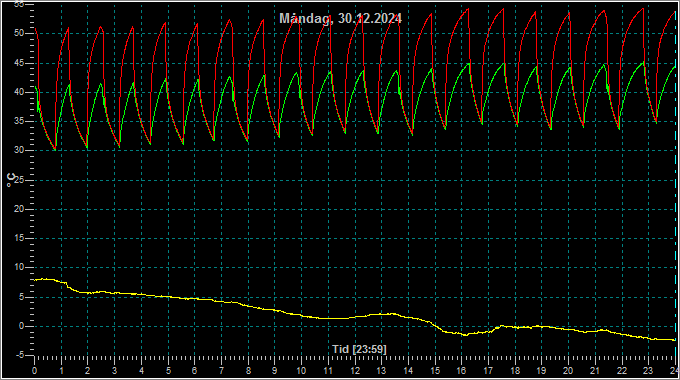
Task: Click the 20 value on temperature axis
Action: 19,209
